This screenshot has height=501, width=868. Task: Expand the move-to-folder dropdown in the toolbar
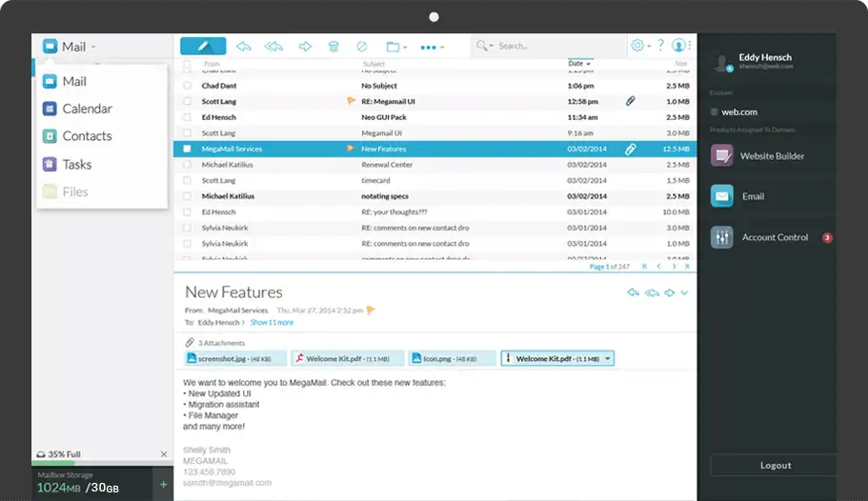[x=396, y=46]
